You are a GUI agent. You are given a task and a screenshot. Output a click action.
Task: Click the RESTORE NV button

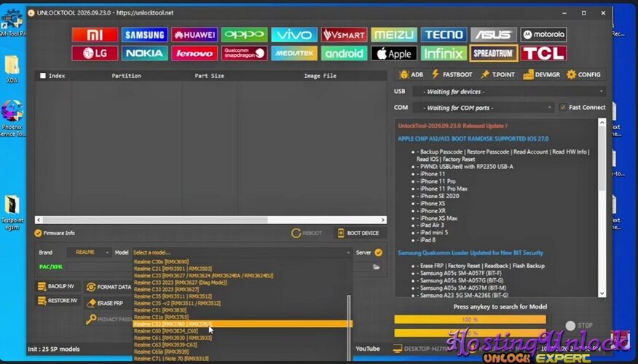click(x=58, y=301)
